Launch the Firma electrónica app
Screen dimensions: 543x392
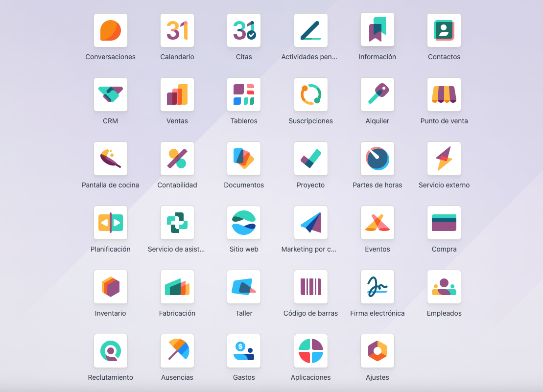(x=378, y=287)
